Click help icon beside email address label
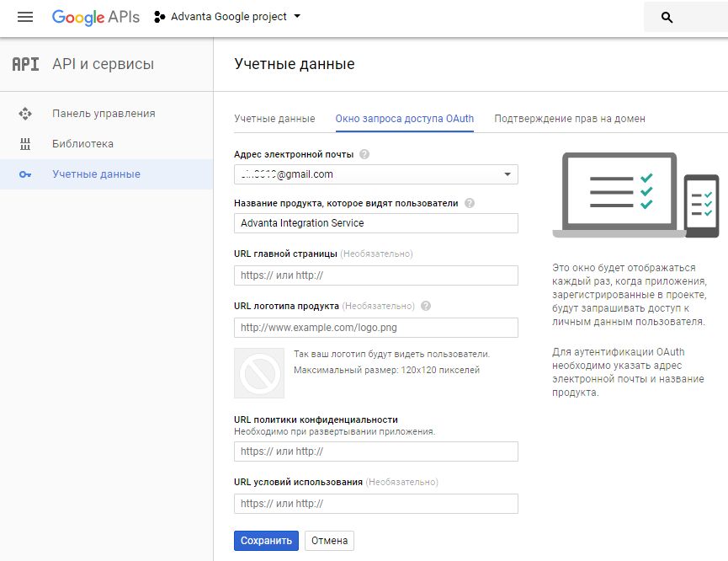 (x=364, y=155)
